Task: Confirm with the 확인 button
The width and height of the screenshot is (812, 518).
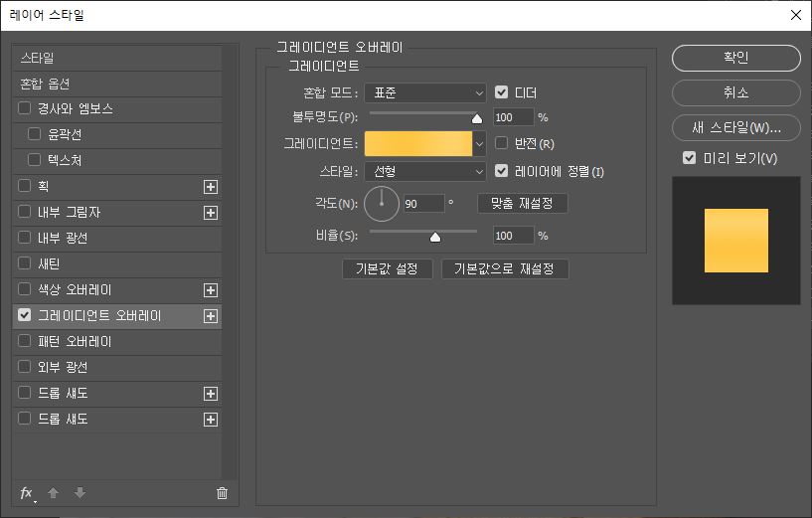Action: coord(735,58)
